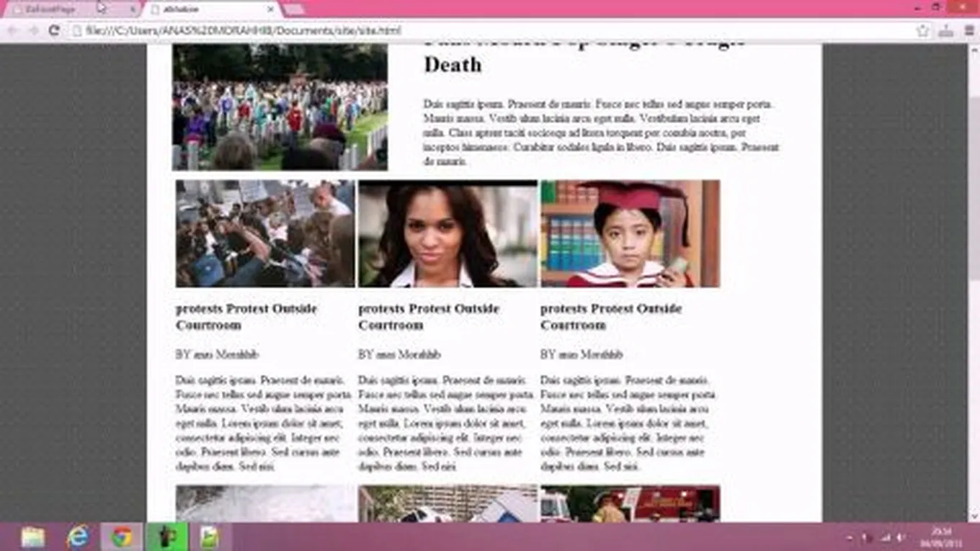
Task: Click the cemetery crowd image at top
Action: click(x=280, y=107)
